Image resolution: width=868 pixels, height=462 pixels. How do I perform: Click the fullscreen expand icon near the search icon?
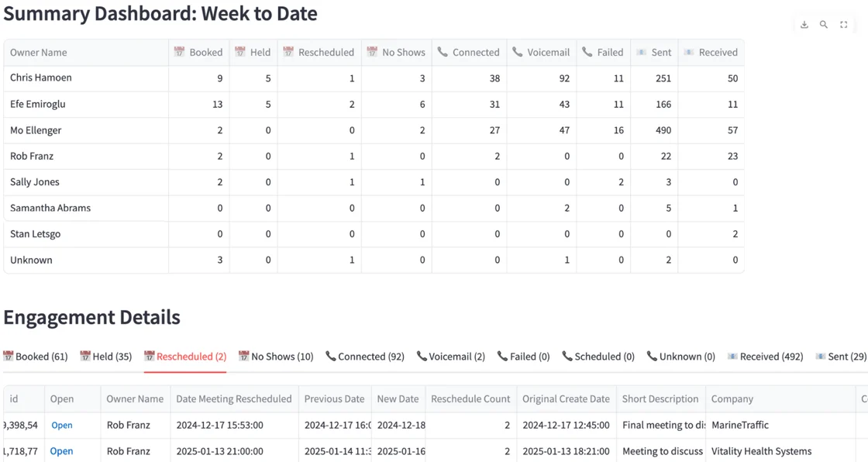[844, 24]
